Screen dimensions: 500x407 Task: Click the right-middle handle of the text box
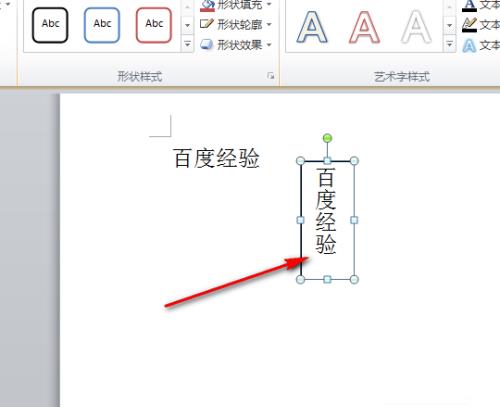pos(354,220)
